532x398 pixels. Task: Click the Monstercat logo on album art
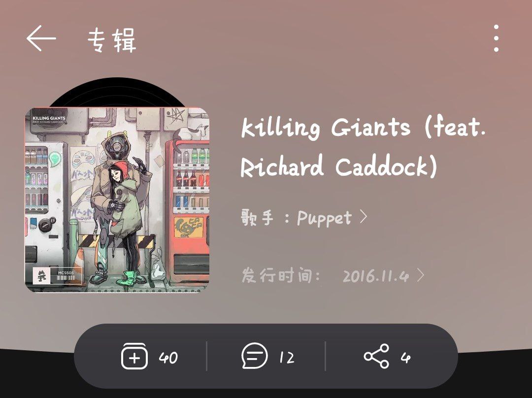click(x=42, y=276)
